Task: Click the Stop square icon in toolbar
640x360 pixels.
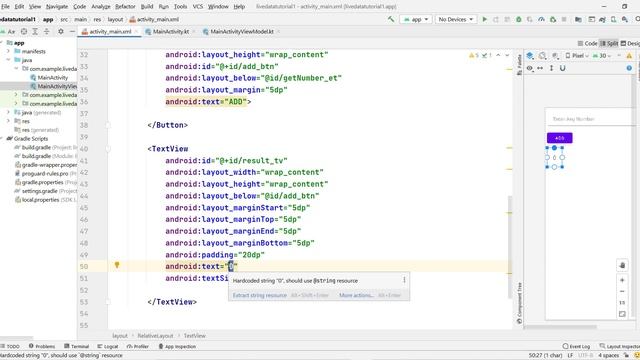Action: click(x=564, y=19)
